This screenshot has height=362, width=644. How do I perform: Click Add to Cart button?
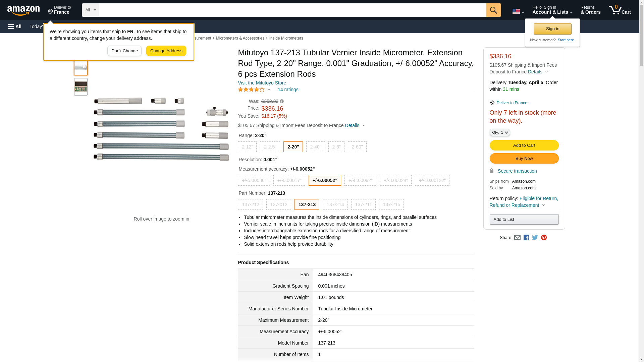pyautogui.click(x=524, y=145)
